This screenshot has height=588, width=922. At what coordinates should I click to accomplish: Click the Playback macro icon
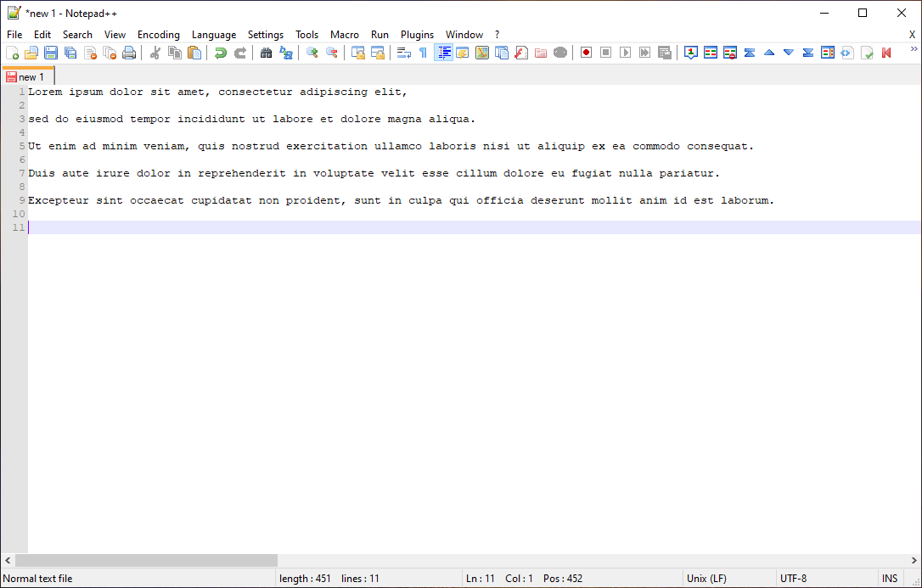(625, 53)
